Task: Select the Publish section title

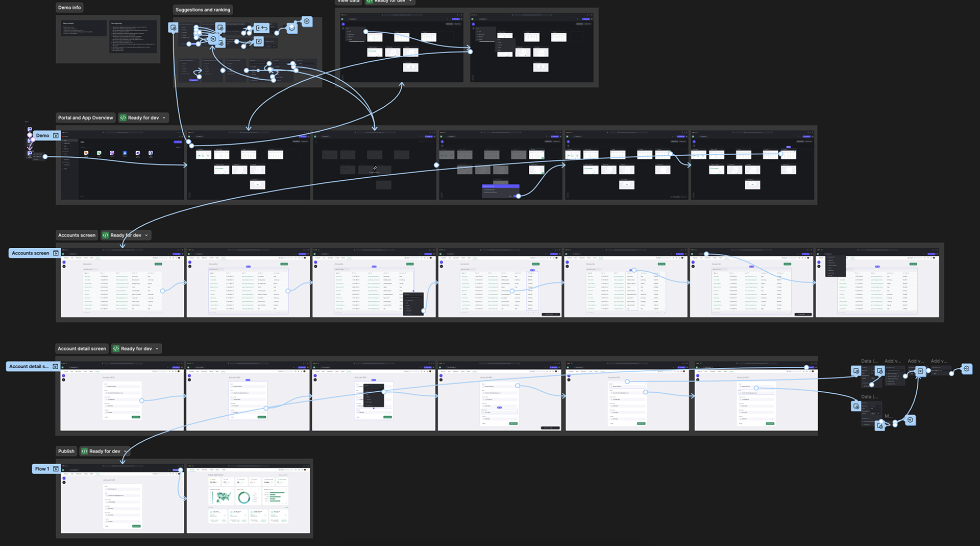Action: (66, 452)
